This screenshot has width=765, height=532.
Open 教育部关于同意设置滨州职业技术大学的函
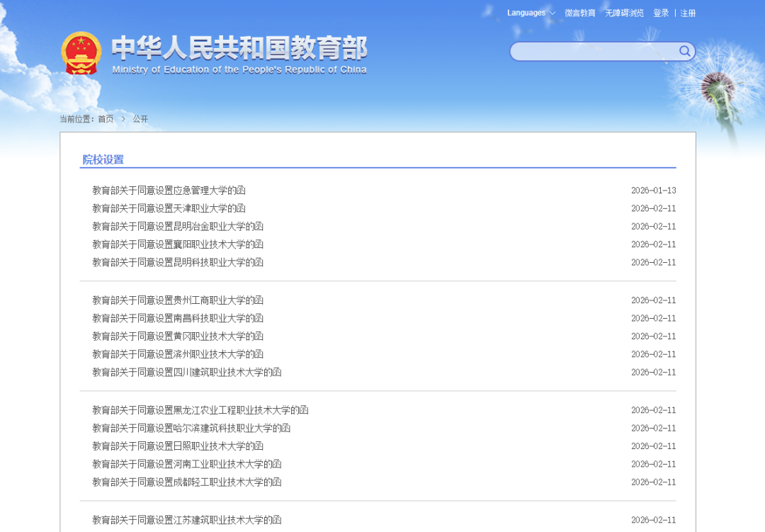[178, 354]
